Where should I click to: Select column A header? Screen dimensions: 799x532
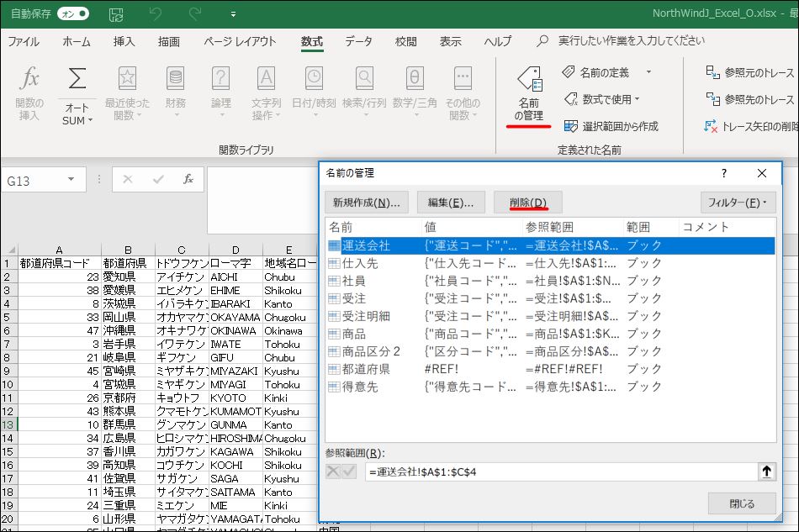60,250
